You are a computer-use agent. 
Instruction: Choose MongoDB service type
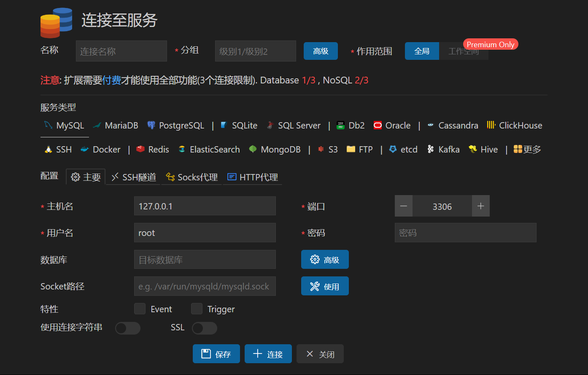coord(275,150)
